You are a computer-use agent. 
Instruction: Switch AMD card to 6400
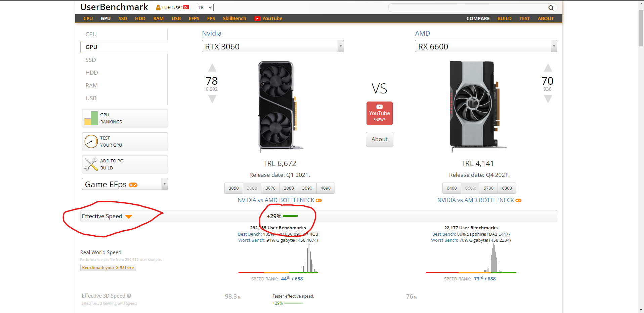(452, 188)
